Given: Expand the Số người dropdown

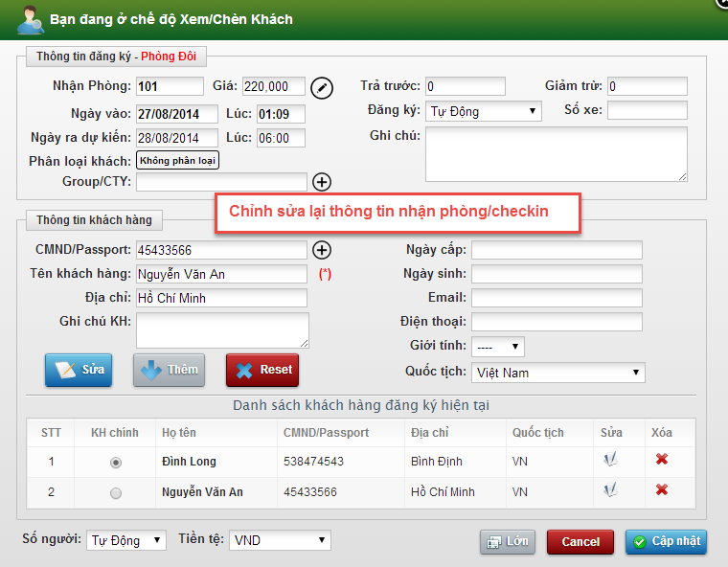Looking at the screenshot, I should (126, 540).
